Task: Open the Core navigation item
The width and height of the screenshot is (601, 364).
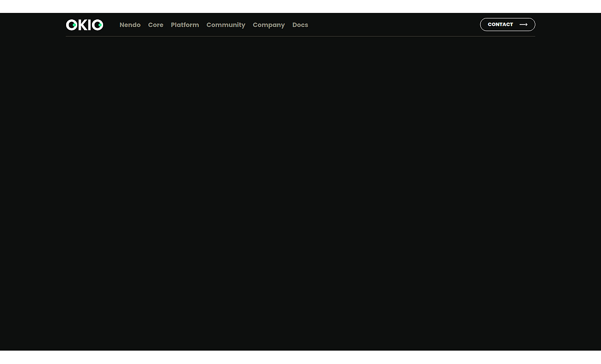Action: tap(156, 25)
